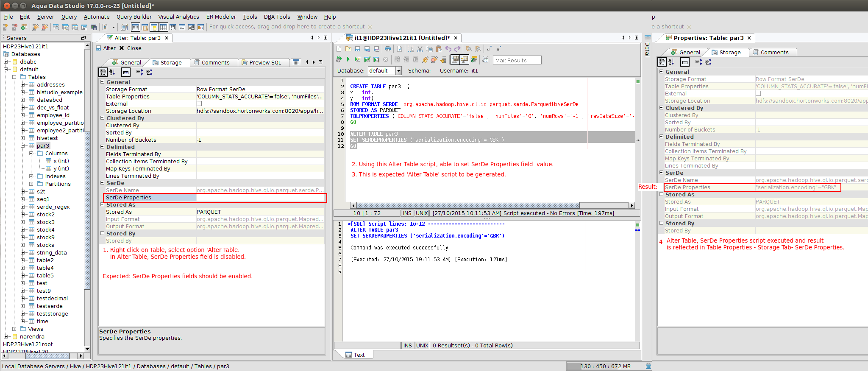Click the memory garbage-collect trash icon in status bar
Screen dimensions: 868x372
pyautogui.click(x=648, y=366)
